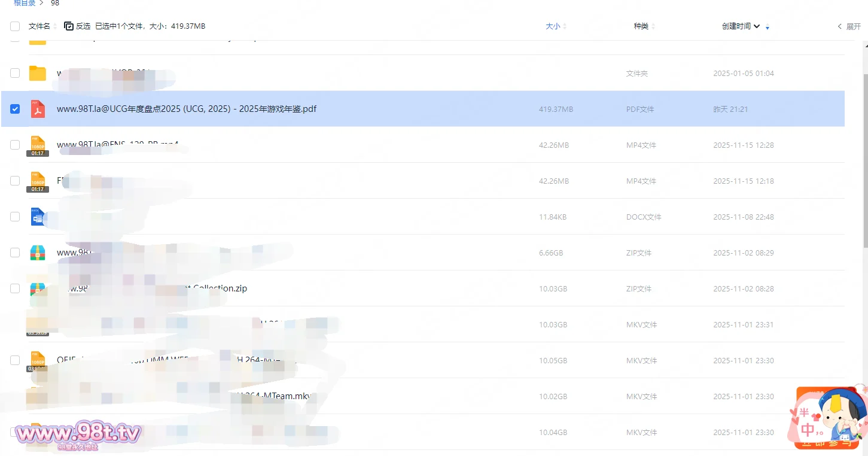Click the DOCX document icon for the 11.84KB file
Screen dimensions: 868x456
[38, 217]
